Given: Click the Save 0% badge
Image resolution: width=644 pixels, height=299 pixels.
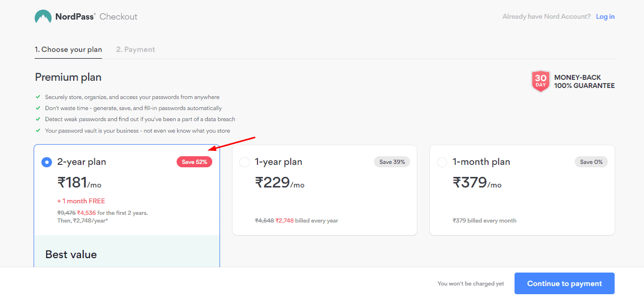Looking at the screenshot, I should tap(591, 162).
